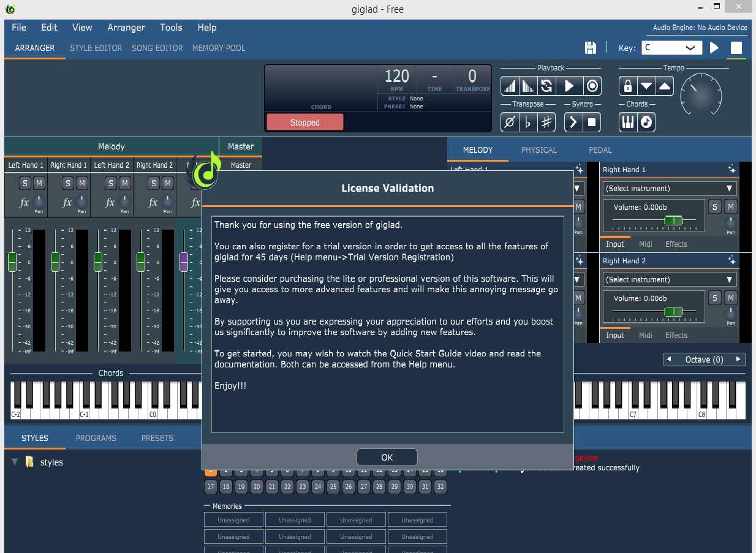The image size is (756, 553).
Task: Click the Left Hand 1 green volume fader
Action: coord(12,261)
